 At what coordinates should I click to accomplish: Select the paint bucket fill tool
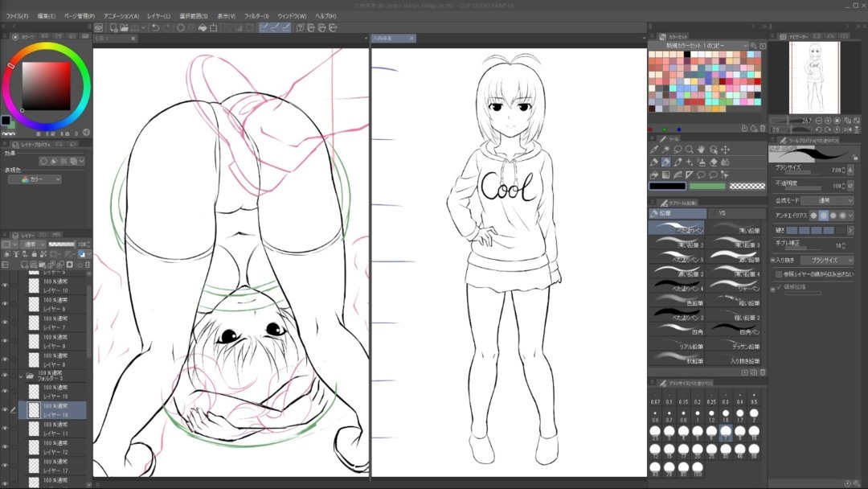click(x=654, y=175)
